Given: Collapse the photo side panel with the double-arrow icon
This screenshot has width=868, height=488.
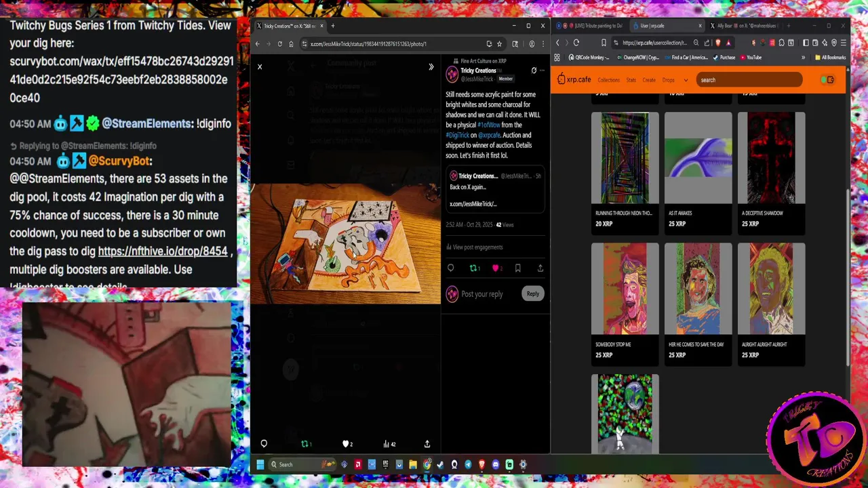Looking at the screenshot, I should click(x=431, y=66).
